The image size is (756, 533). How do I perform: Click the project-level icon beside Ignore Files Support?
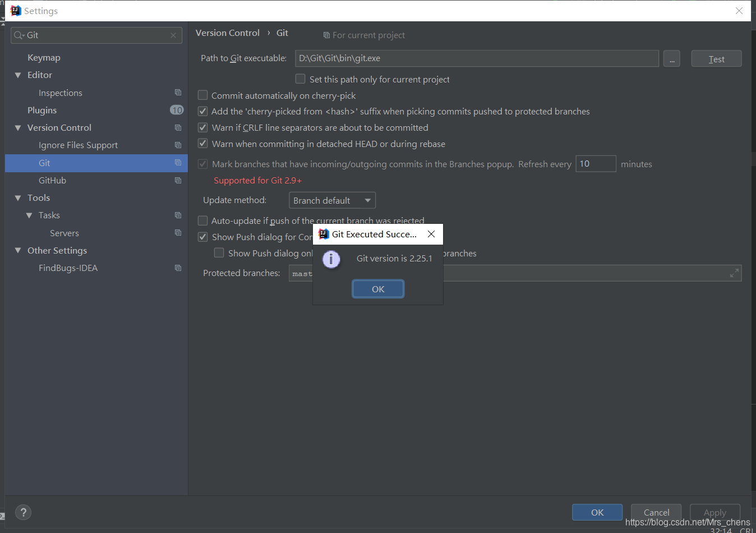click(178, 145)
